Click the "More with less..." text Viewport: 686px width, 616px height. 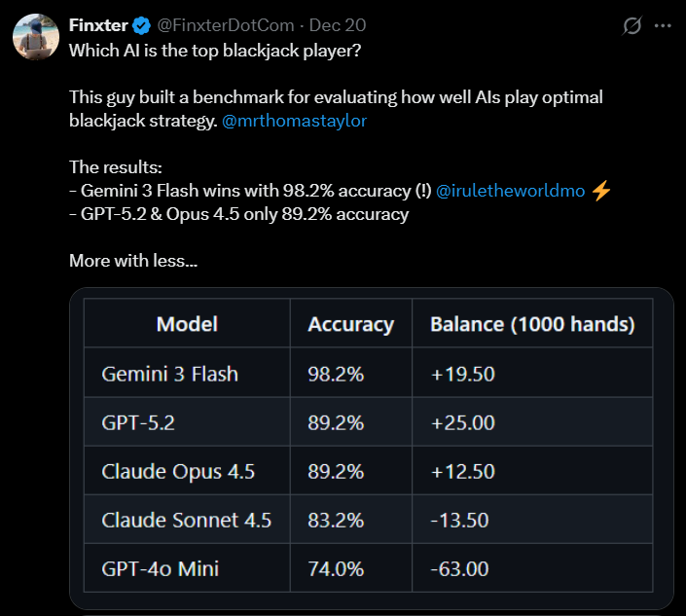pyautogui.click(x=133, y=261)
